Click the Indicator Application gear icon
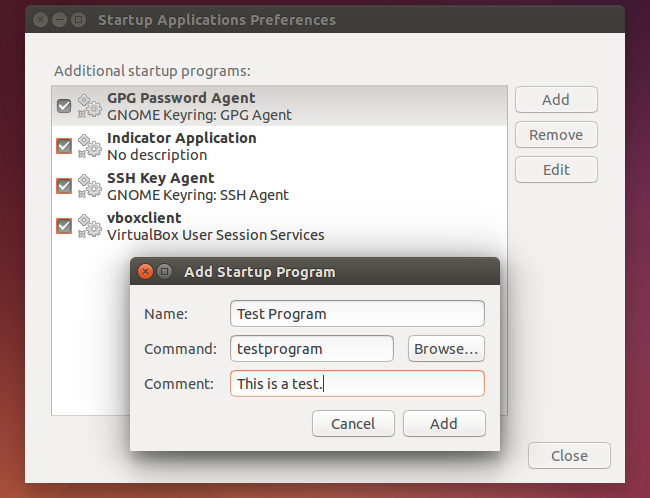The height and width of the screenshot is (498, 650). click(x=90, y=146)
